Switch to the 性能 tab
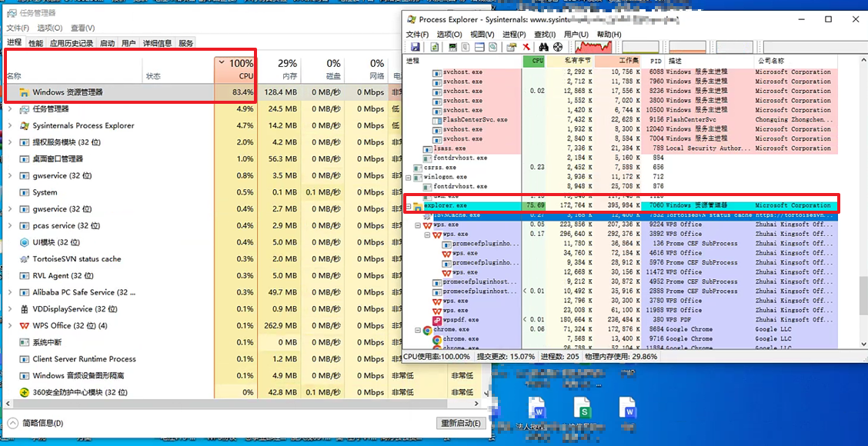This screenshot has height=446, width=868. [x=35, y=43]
